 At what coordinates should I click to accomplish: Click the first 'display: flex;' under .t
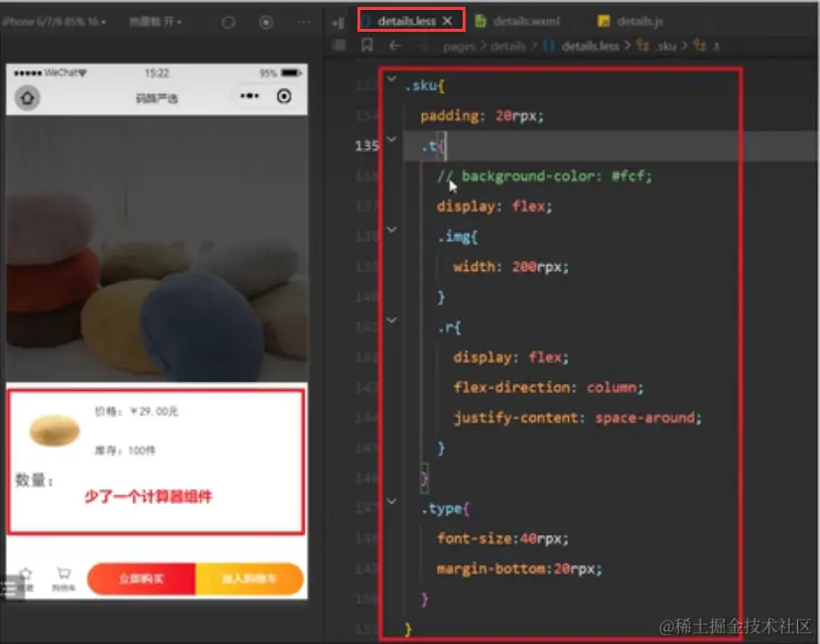click(494, 206)
